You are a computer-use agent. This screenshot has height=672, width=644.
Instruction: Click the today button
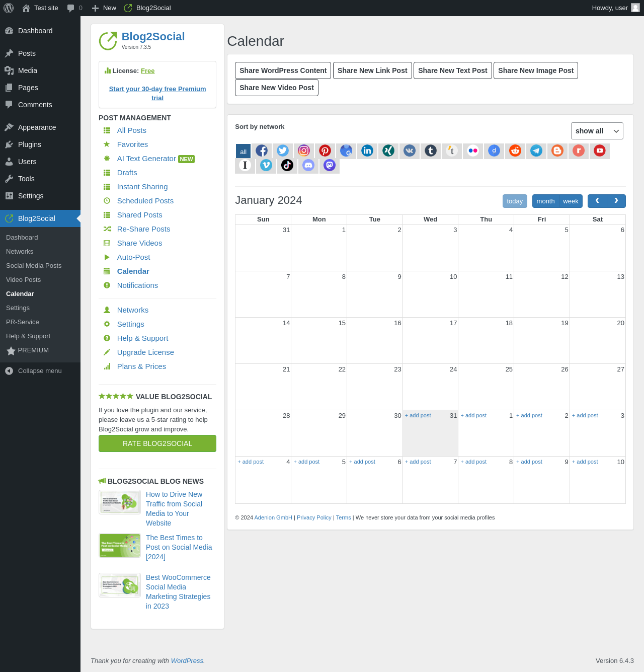pyautogui.click(x=515, y=201)
